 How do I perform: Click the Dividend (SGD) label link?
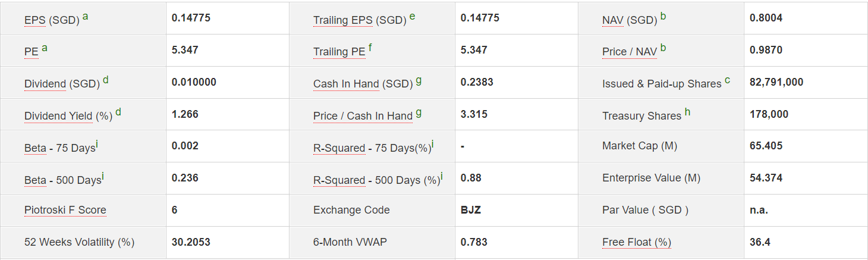coord(45,84)
